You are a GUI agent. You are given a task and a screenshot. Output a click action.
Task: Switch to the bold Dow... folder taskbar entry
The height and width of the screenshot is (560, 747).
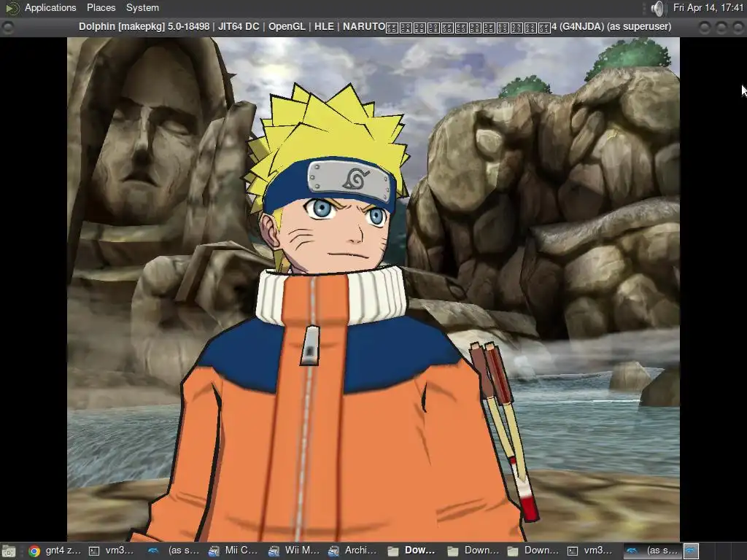[413, 551]
